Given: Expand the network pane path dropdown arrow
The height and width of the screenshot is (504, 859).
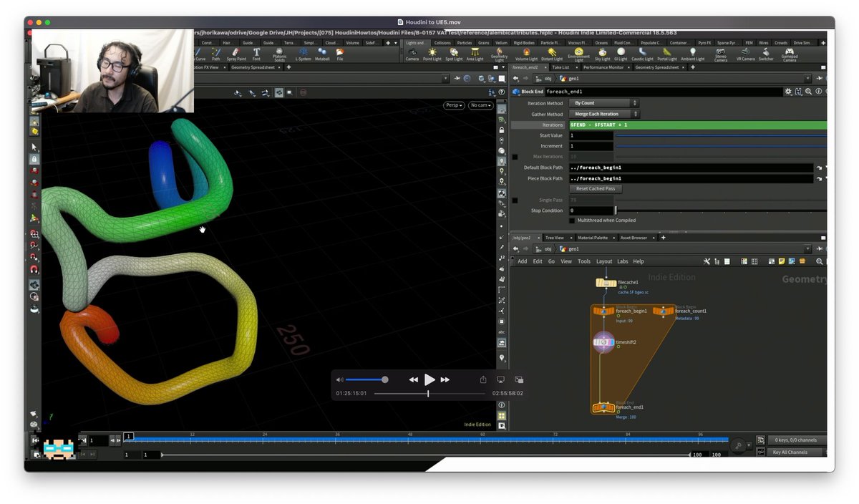Looking at the screenshot, I should click(808, 249).
